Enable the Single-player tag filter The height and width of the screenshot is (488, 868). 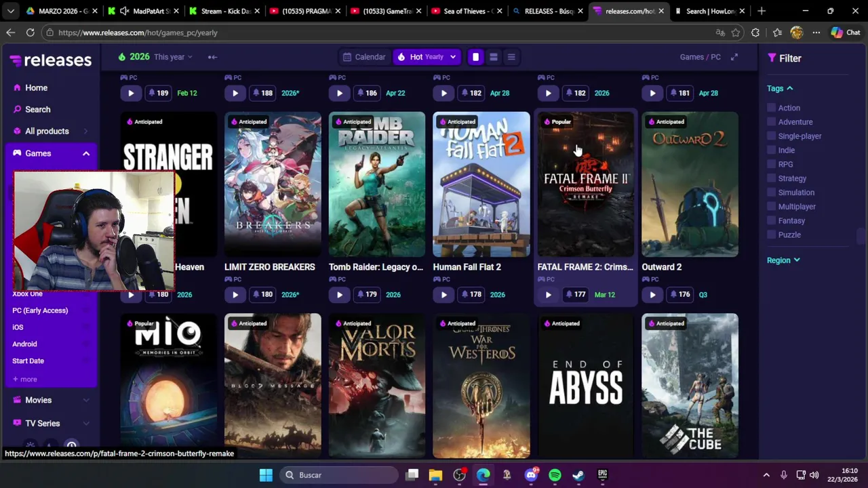pyautogui.click(x=772, y=136)
